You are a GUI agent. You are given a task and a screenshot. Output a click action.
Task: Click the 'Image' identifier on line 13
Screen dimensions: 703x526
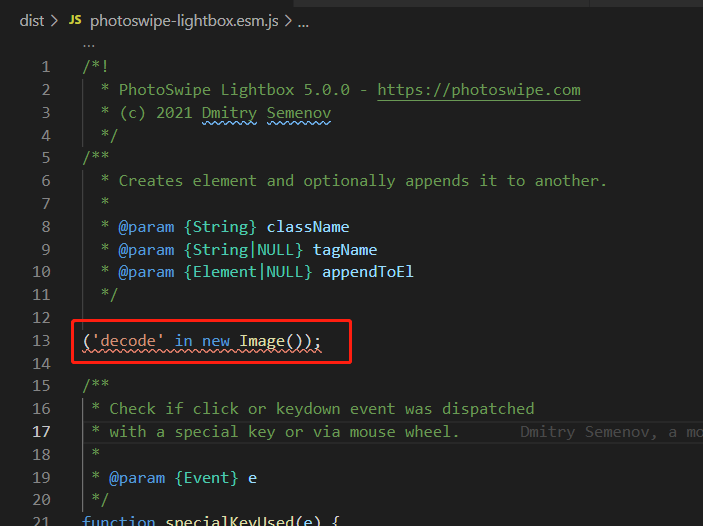click(x=262, y=341)
